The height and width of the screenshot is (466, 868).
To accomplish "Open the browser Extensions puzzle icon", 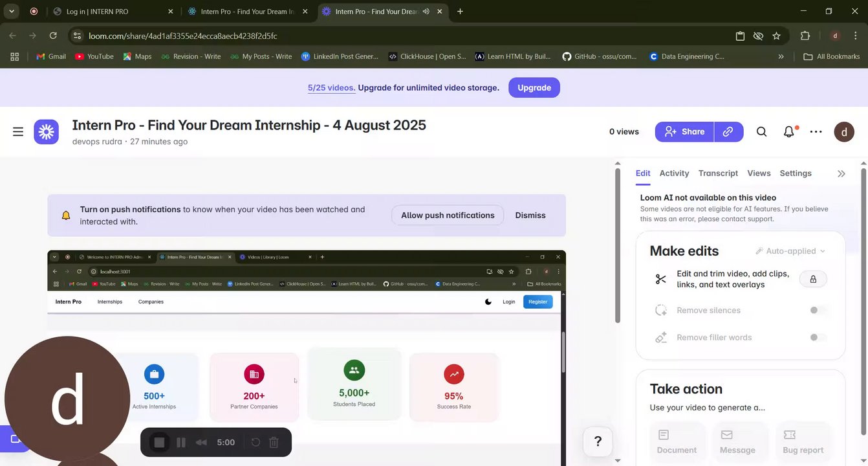I will 805,36.
